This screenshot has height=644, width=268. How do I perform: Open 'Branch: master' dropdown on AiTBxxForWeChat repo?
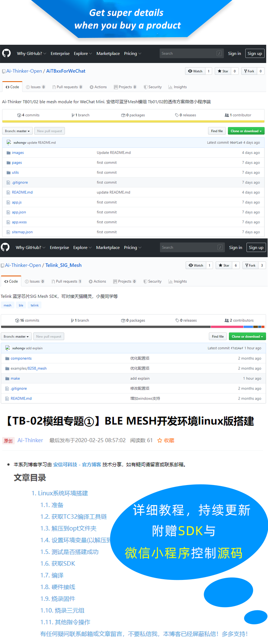pyautogui.click(x=18, y=131)
